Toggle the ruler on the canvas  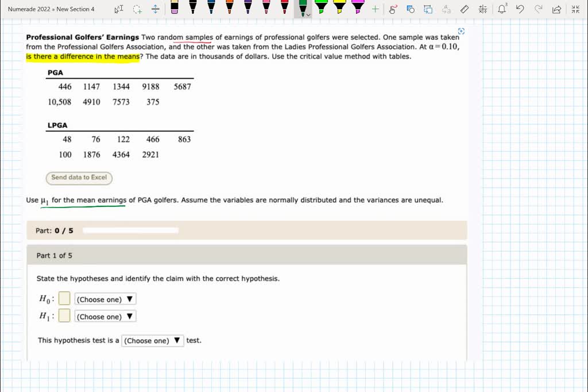pyautogui.click(x=465, y=9)
